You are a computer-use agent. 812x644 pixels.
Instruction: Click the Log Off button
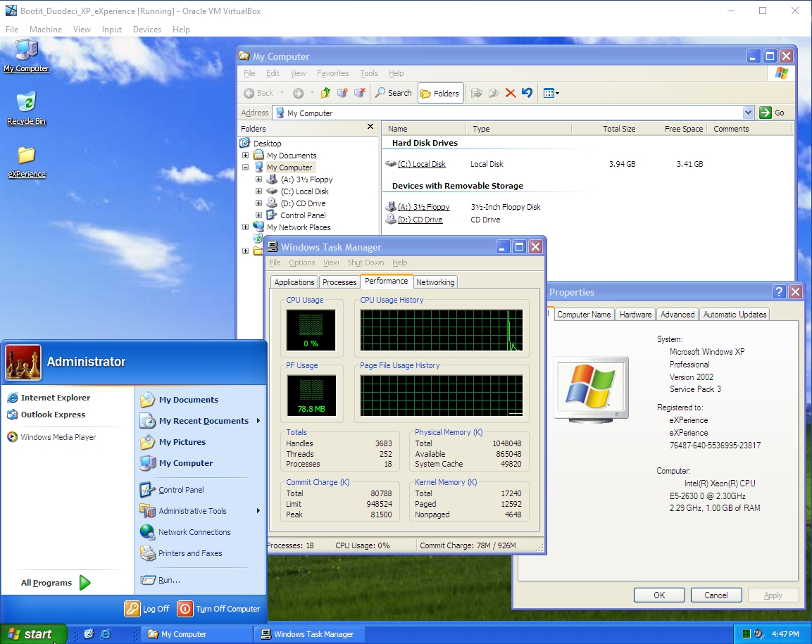(x=147, y=609)
